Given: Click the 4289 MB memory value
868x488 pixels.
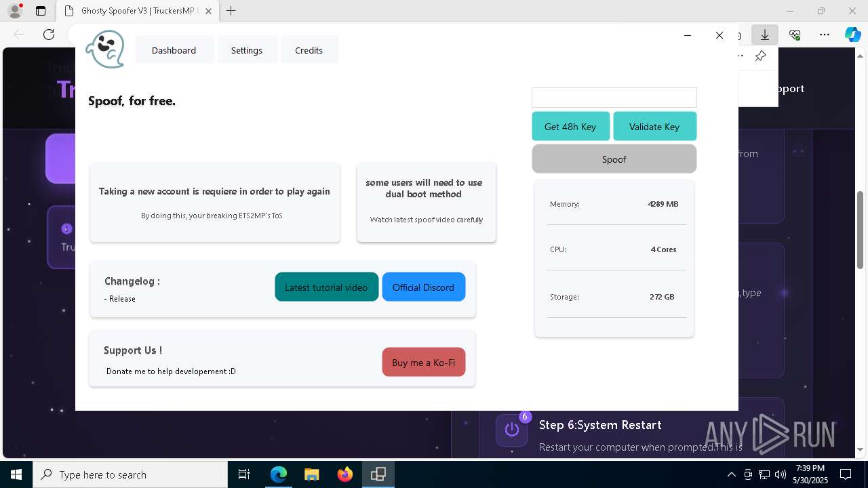Looking at the screenshot, I should point(663,204).
